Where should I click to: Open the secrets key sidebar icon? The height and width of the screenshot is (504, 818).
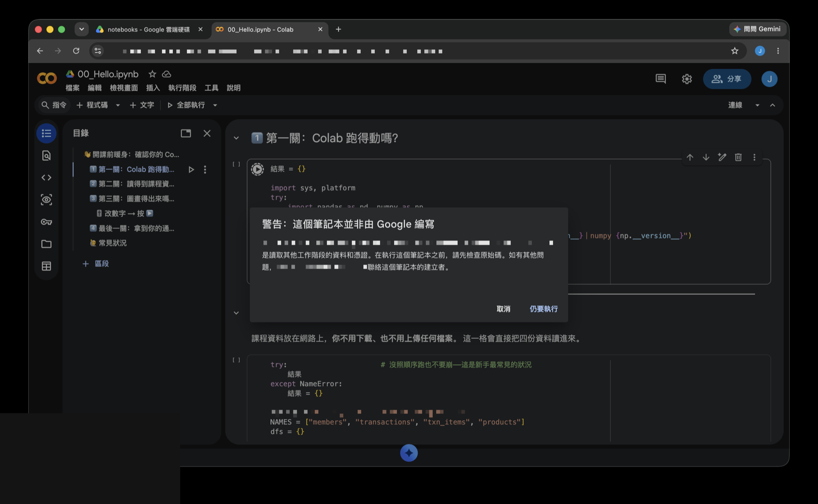pyautogui.click(x=46, y=222)
